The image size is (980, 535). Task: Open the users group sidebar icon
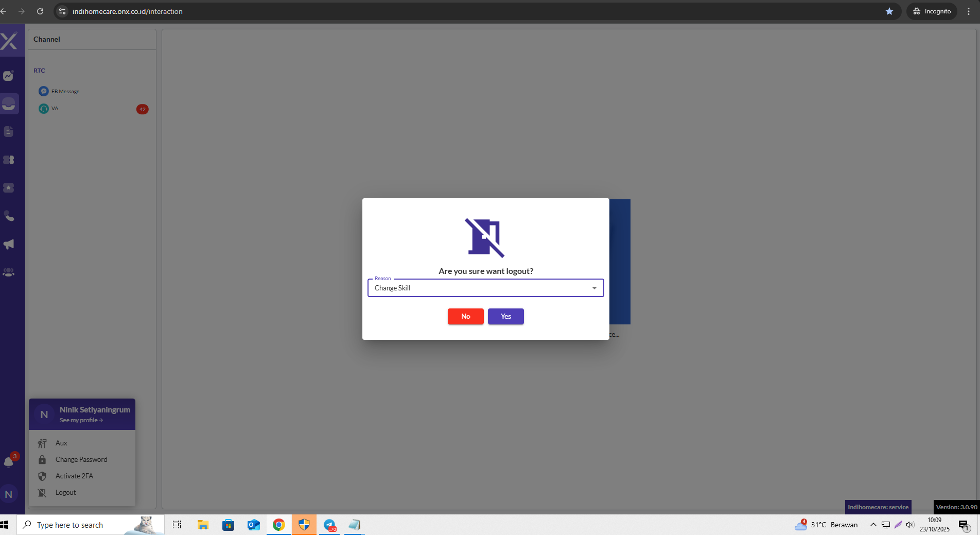point(9,272)
